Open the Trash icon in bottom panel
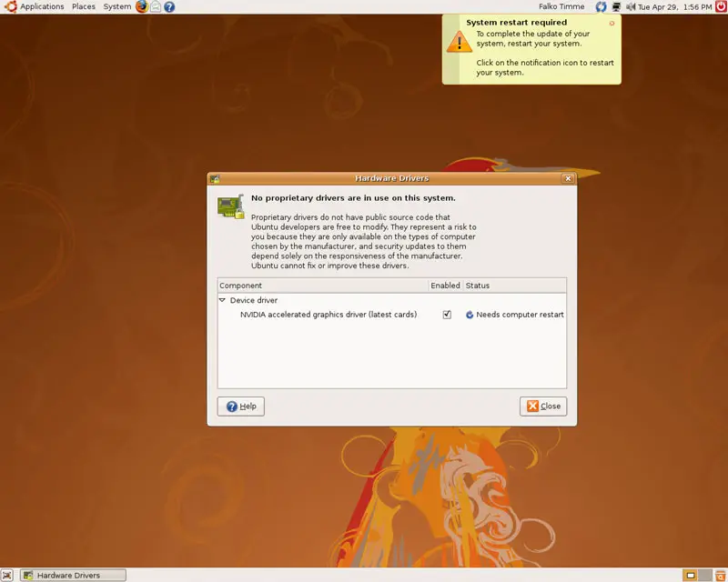Viewport: 728px width, 582px height. click(720, 575)
